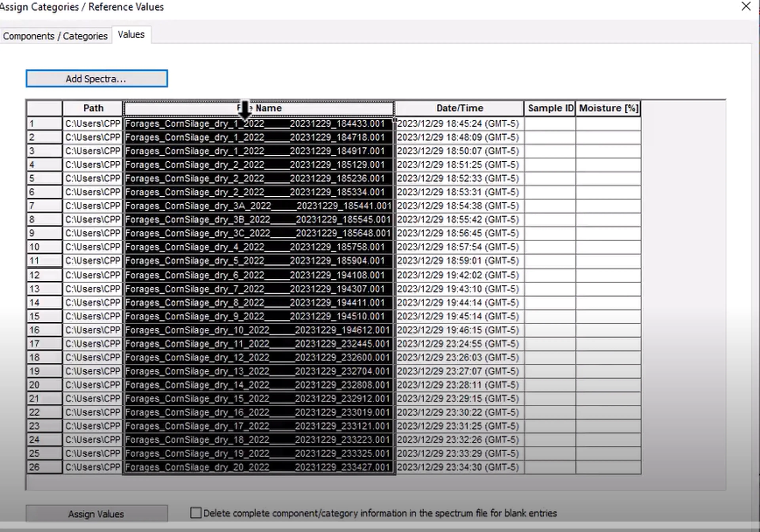Viewport: 760px width, 532px height.
Task: Close the Assign Categories dialog
Action: [746, 6]
